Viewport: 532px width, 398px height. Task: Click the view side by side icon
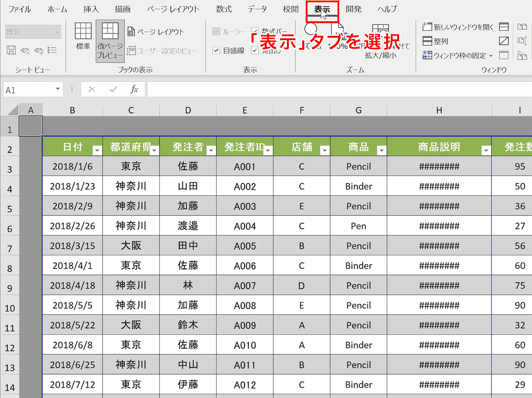click(522, 27)
